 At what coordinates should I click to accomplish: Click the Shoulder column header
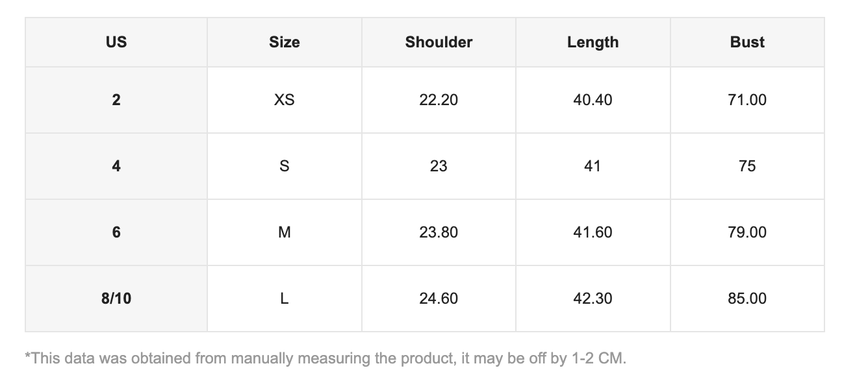[x=439, y=42]
